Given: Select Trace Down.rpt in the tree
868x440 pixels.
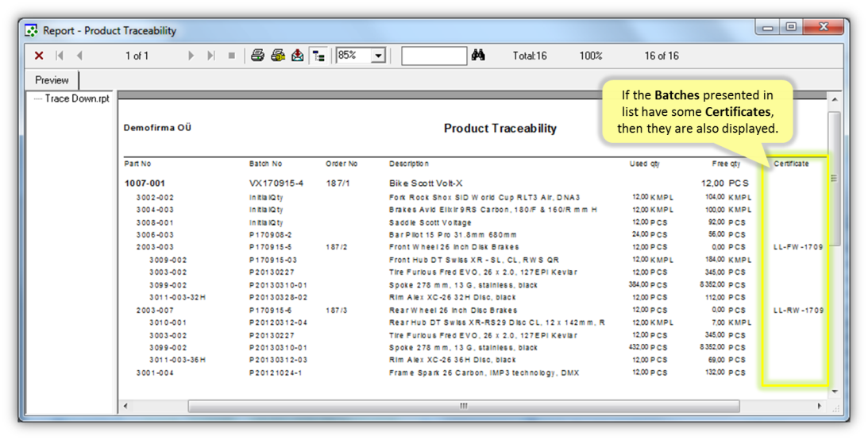Looking at the screenshot, I should point(77,99).
